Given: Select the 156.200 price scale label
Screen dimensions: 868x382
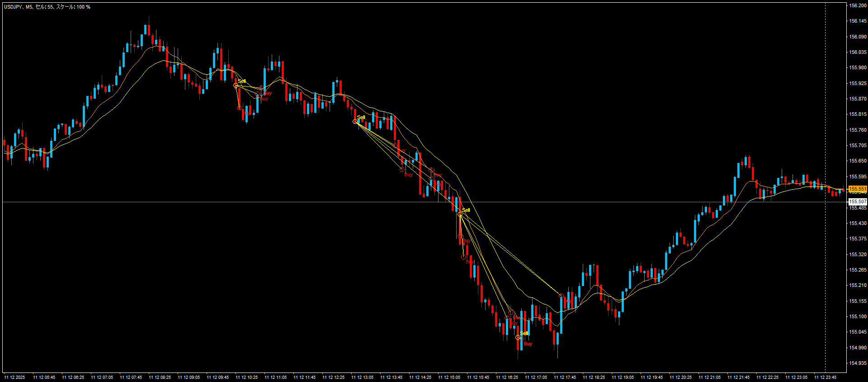Looking at the screenshot, I should (x=858, y=5).
